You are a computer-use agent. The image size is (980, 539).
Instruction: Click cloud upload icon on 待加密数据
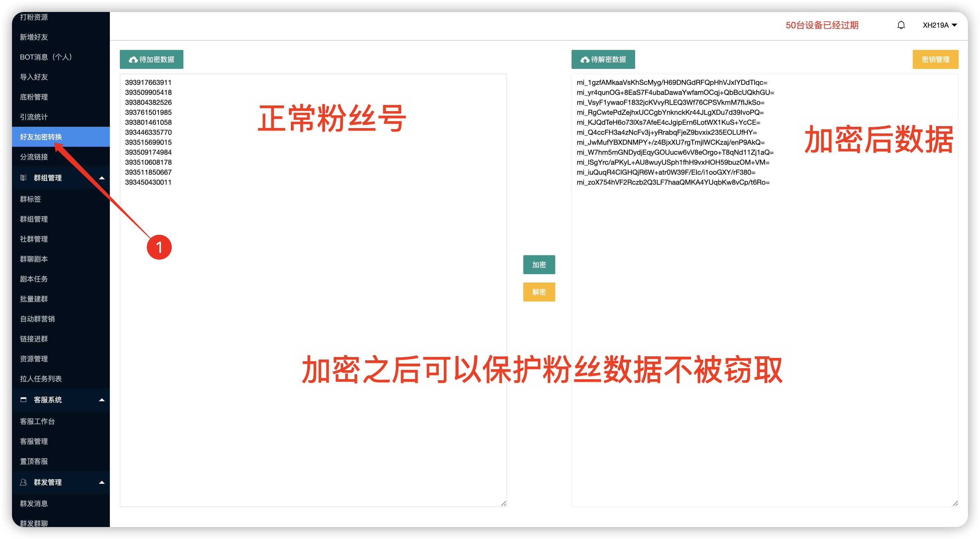tap(133, 60)
